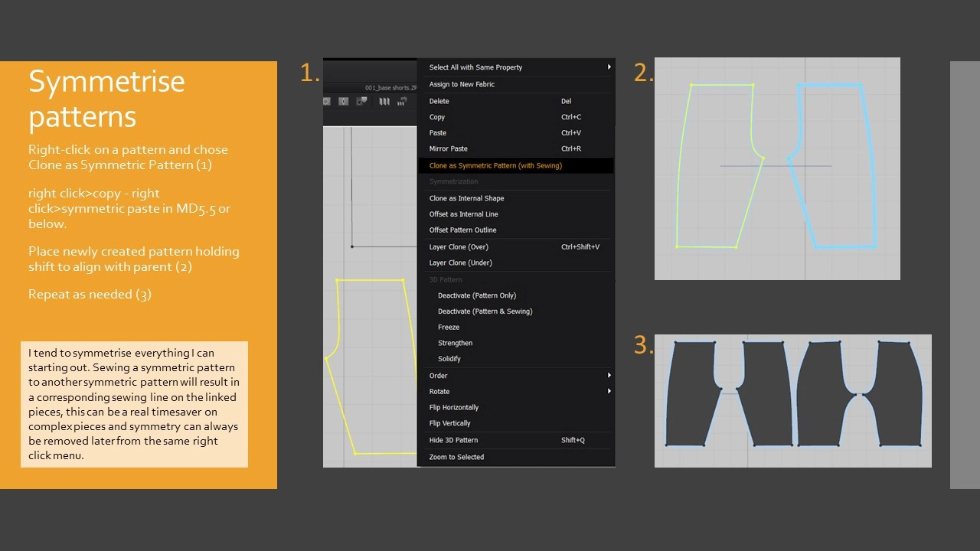Click Assign to New Fabric

462,85
